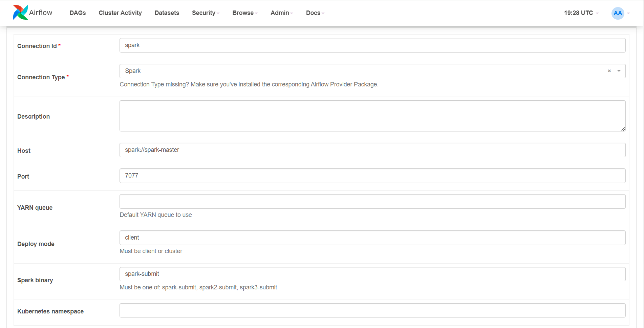Click the Description text area

point(372,116)
